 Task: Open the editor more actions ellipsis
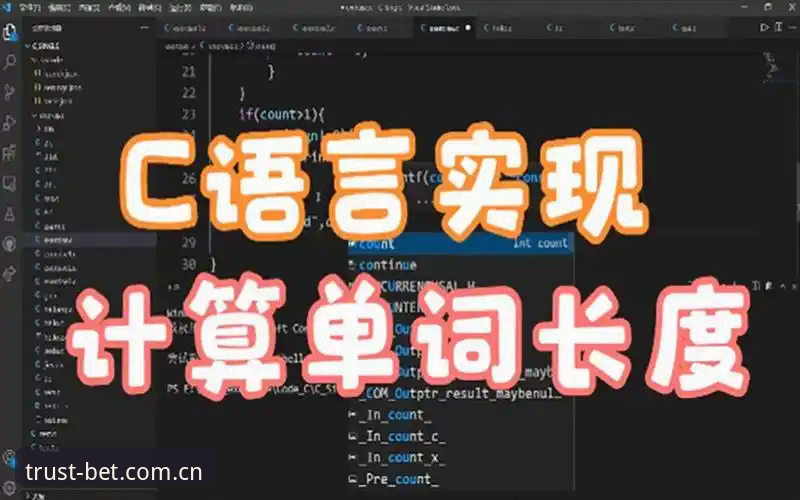click(x=792, y=27)
